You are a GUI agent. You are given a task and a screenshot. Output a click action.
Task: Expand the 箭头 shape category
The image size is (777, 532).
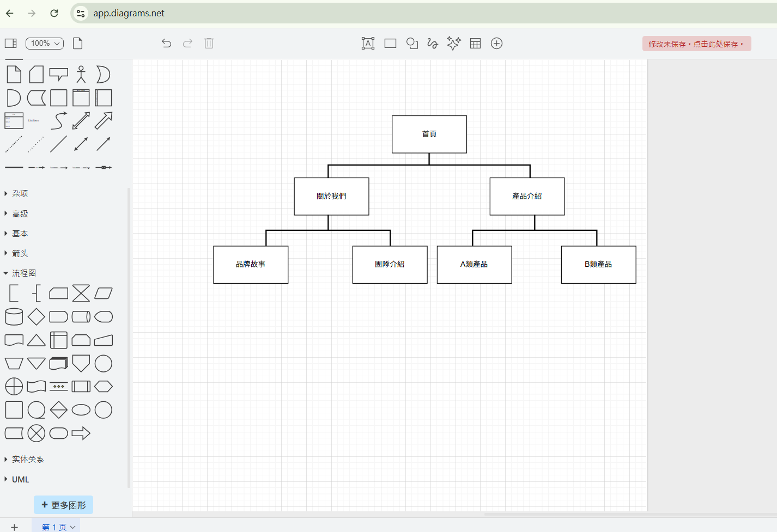(20, 254)
